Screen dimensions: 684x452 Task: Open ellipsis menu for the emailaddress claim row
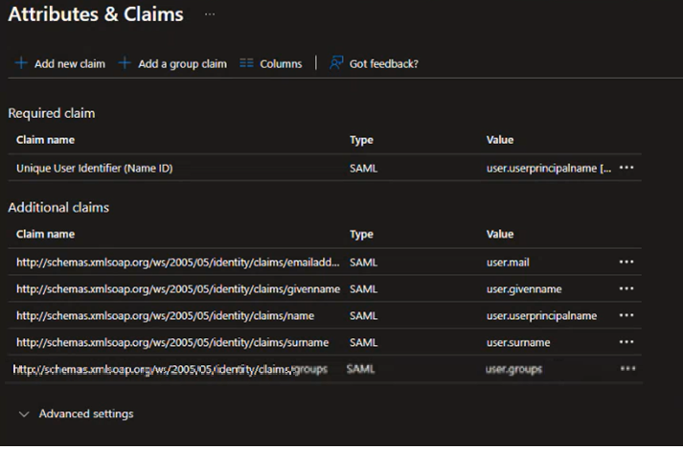tap(627, 262)
